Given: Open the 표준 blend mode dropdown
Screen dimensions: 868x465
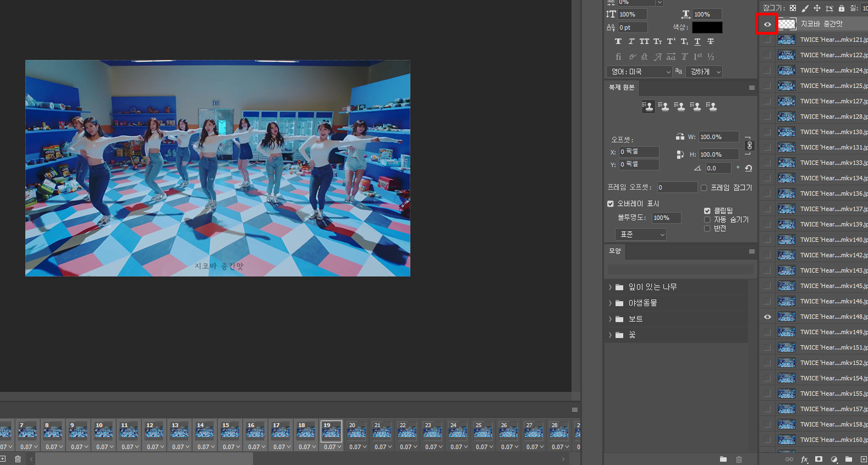Looking at the screenshot, I should point(641,234).
